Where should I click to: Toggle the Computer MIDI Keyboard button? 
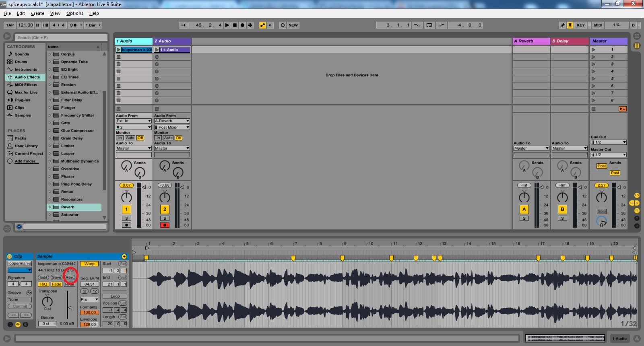pyautogui.click(x=570, y=25)
